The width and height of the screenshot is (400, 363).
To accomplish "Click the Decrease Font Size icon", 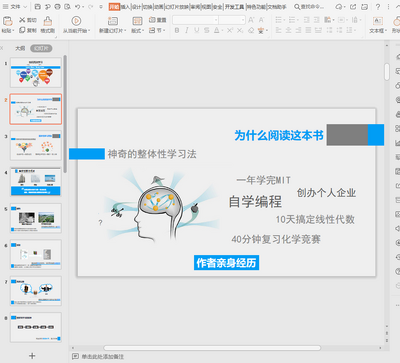I will (x=261, y=20).
